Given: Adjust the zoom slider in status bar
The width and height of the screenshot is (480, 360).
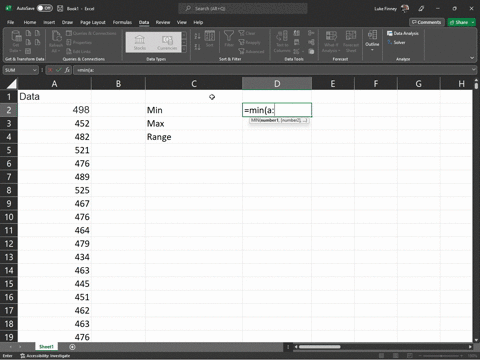Looking at the screenshot, I should pyautogui.click(x=441, y=356).
